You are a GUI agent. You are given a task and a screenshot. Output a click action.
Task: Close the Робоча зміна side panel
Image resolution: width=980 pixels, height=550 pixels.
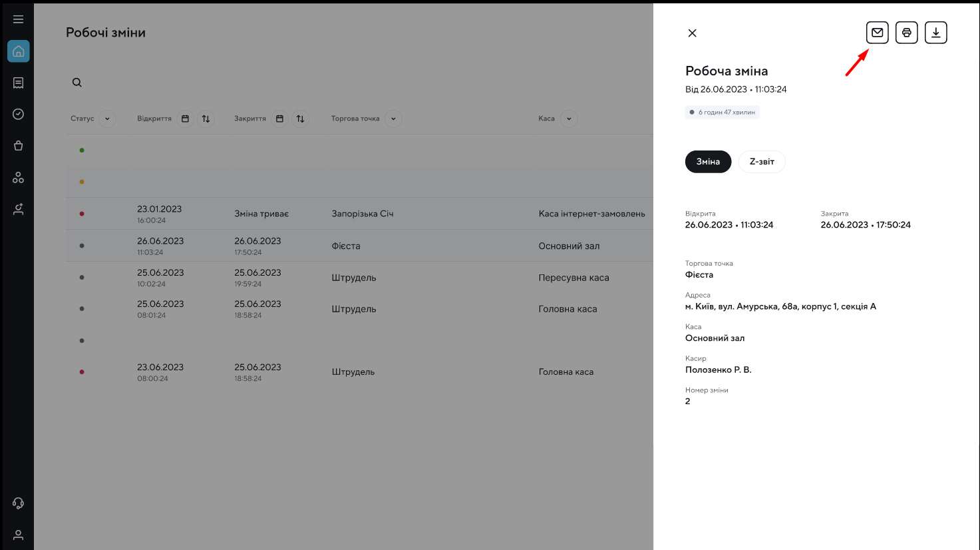692,33
